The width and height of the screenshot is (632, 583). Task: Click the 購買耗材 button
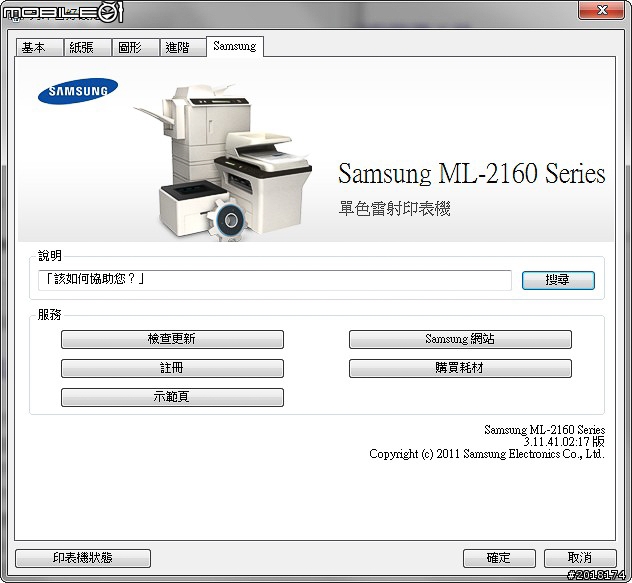460,368
